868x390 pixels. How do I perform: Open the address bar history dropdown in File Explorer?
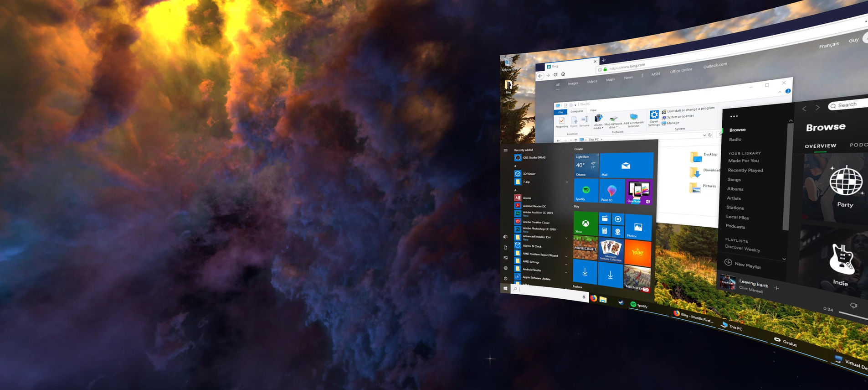[x=704, y=135]
